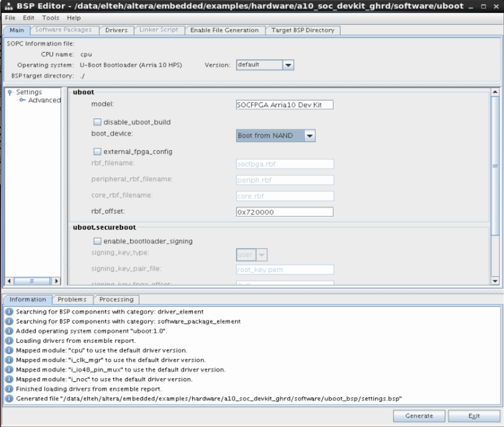Switch to the Drivers tab
Image resolution: width=504 pixels, height=427 pixels.
pos(116,30)
